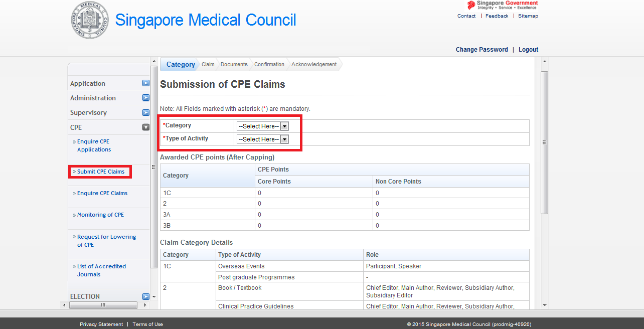
Task: Open the Type of Activity dropdown
Action: click(x=262, y=139)
